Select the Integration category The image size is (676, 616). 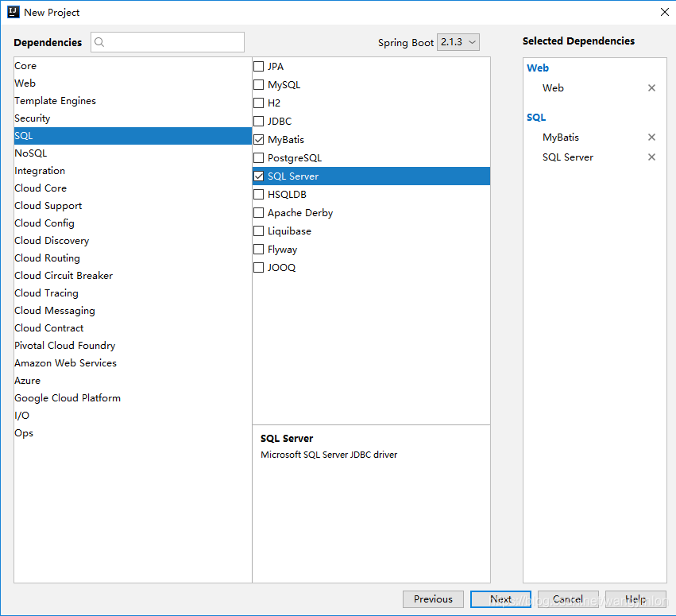(133, 171)
